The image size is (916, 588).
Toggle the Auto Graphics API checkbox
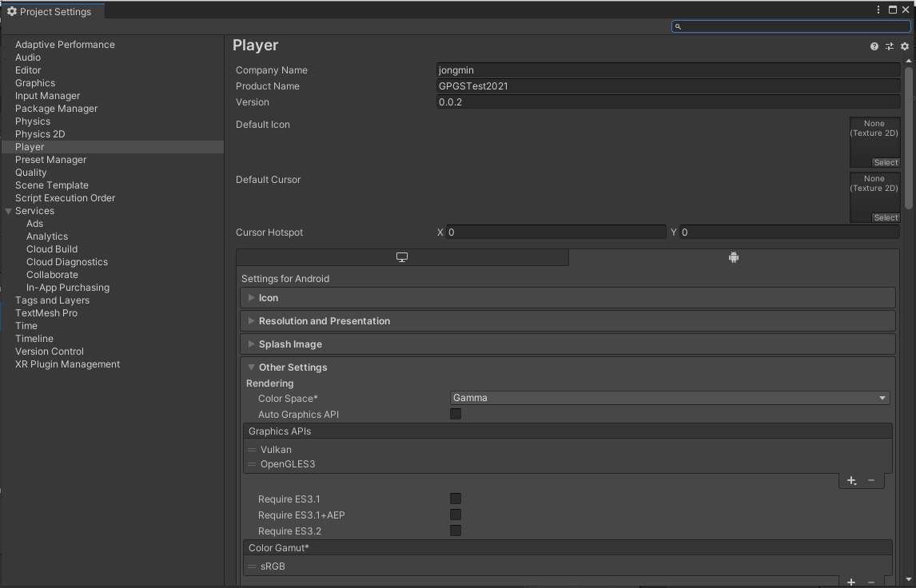click(x=456, y=414)
